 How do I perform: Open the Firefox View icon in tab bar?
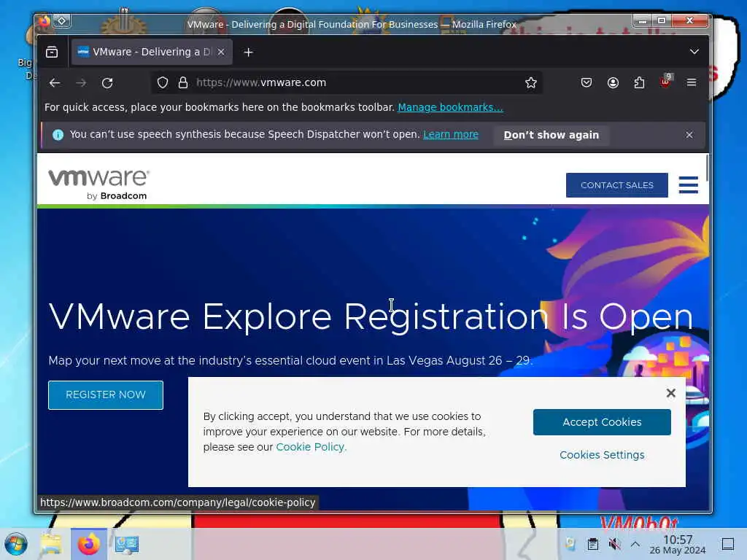point(52,52)
